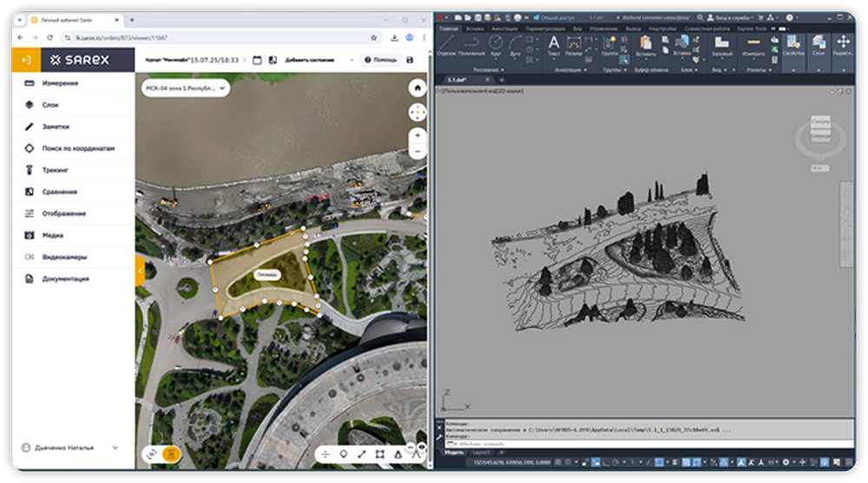Click the compare split icon in Sarex header
This screenshot has height=483, width=868.
273,60
